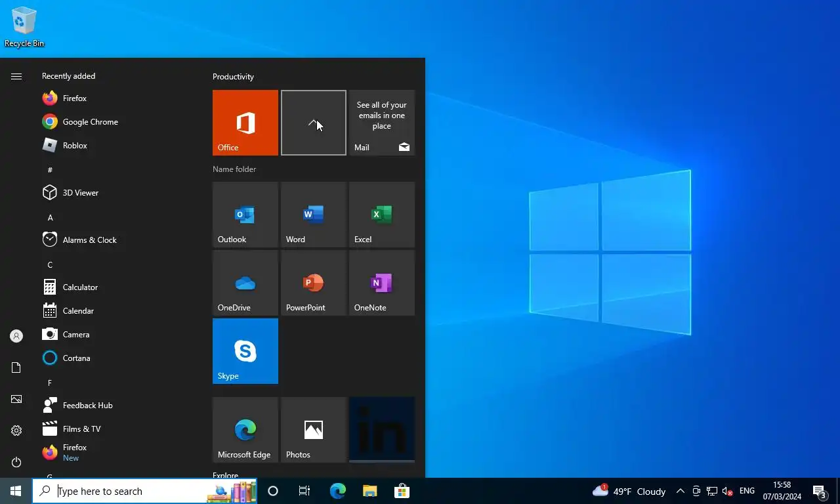840x504 pixels.
Task: Open Excel tile
Action: point(382,215)
